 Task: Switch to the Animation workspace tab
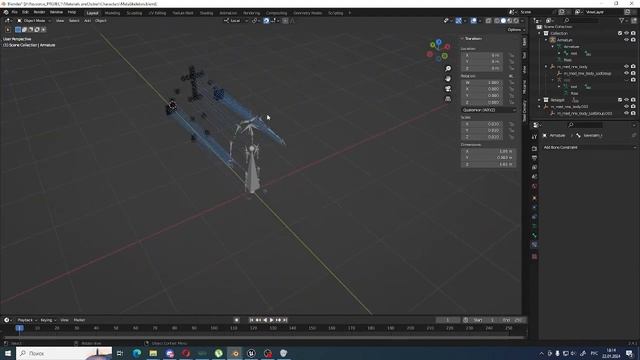[x=228, y=13]
